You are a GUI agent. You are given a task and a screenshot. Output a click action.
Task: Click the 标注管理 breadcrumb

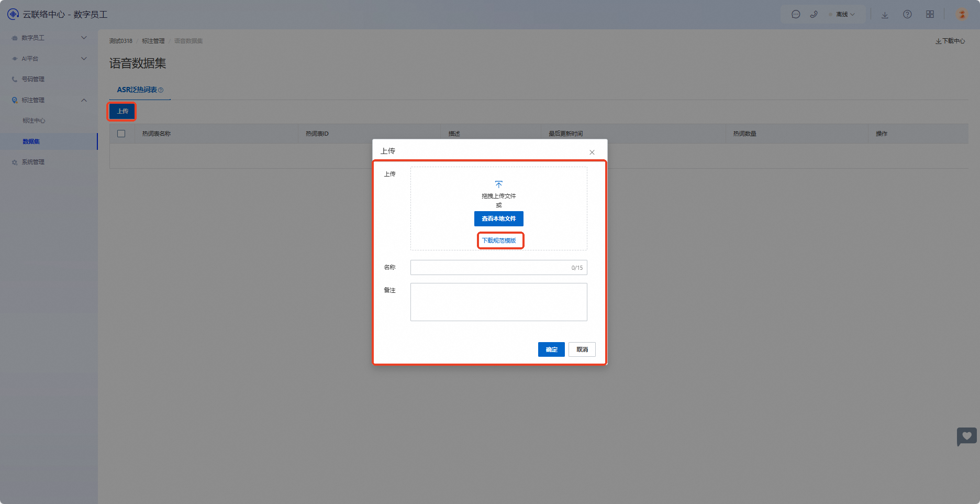click(153, 41)
